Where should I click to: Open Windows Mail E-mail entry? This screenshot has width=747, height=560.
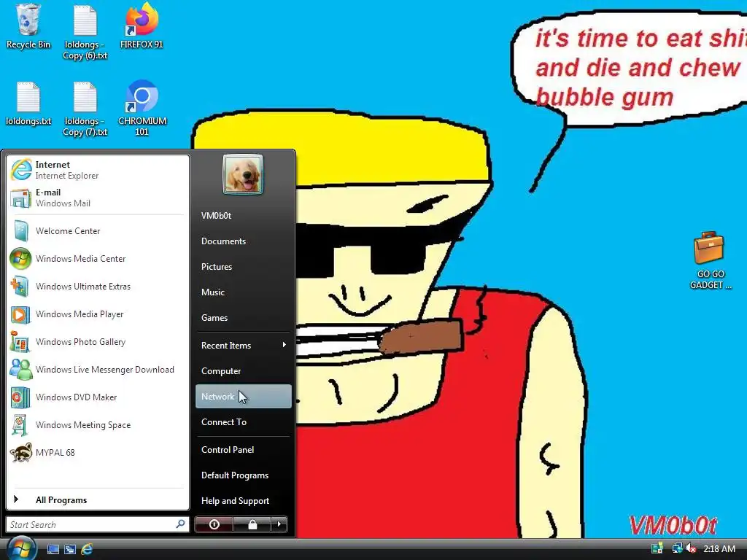point(98,198)
